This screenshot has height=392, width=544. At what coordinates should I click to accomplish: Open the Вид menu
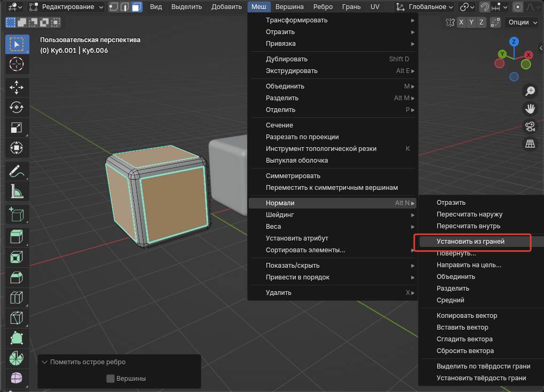[156, 7]
